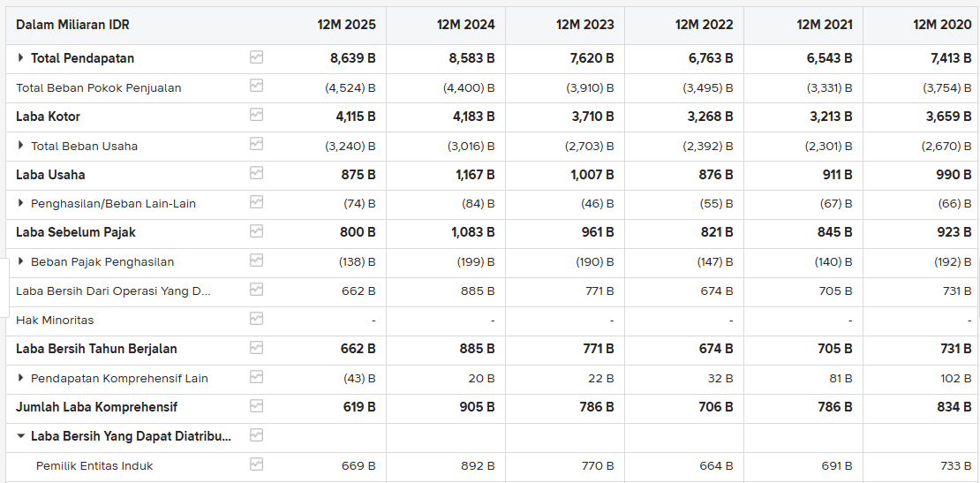
Task: Click the Laba Sebelum Pajak label
Action: [76, 232]
